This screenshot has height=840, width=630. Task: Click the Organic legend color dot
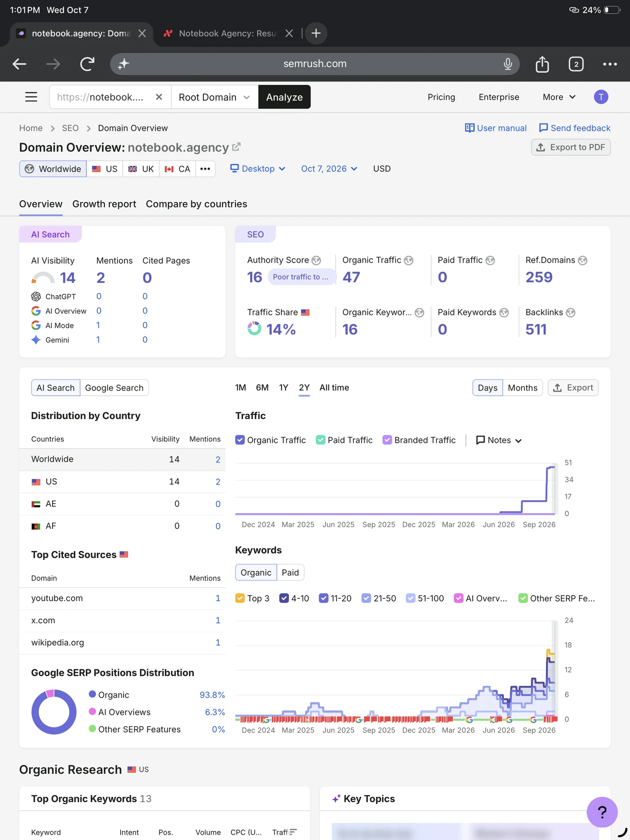tap(92, 694)
